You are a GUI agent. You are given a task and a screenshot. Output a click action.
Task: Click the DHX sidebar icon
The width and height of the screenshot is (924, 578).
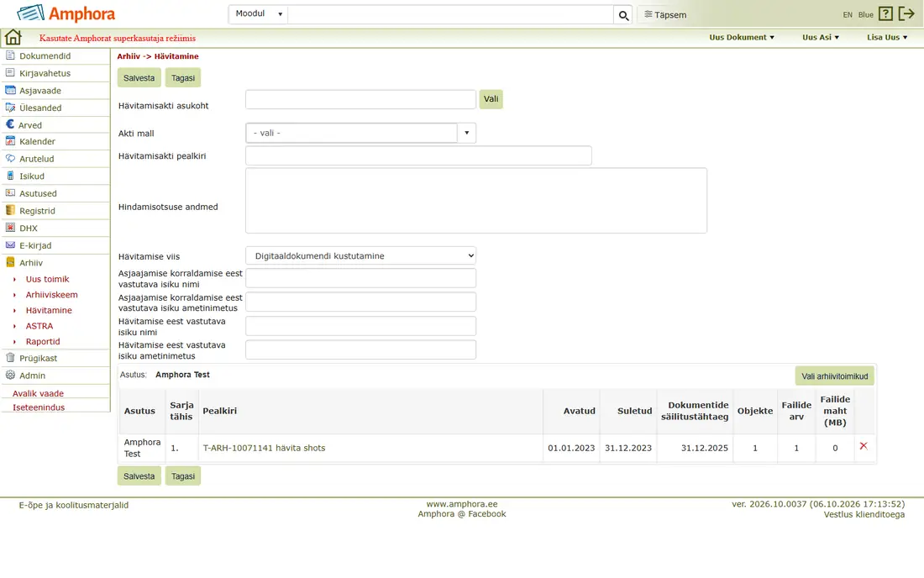pyautogui.click(x=10, y=228)
